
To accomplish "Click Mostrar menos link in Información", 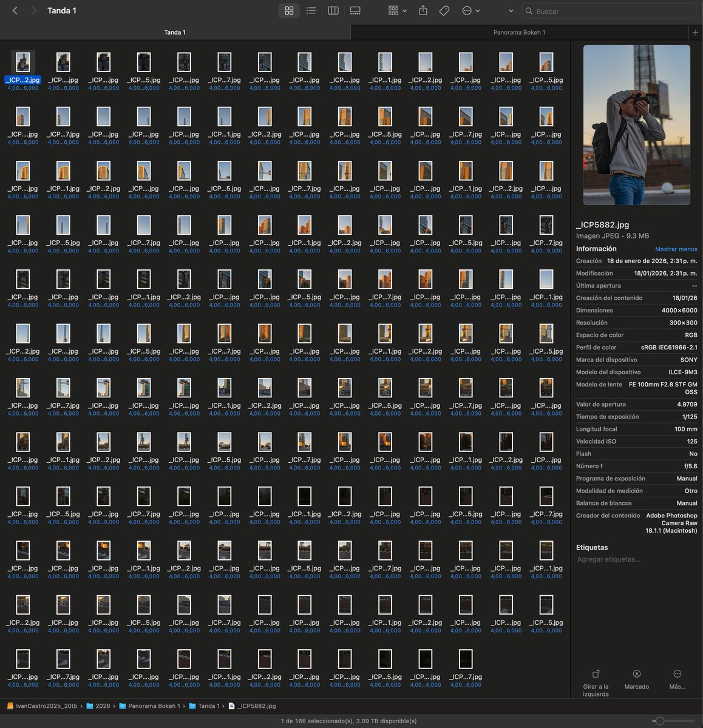I will pos(676,249).
